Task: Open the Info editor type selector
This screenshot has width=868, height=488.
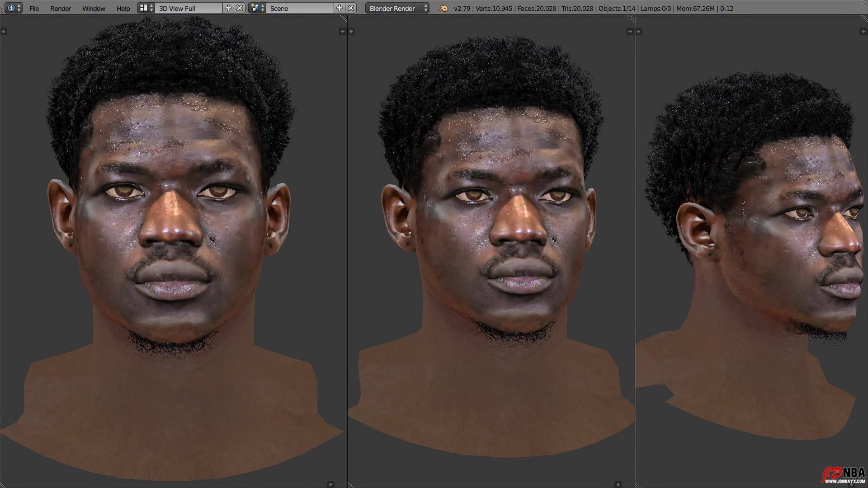Action: coord(13,8)
